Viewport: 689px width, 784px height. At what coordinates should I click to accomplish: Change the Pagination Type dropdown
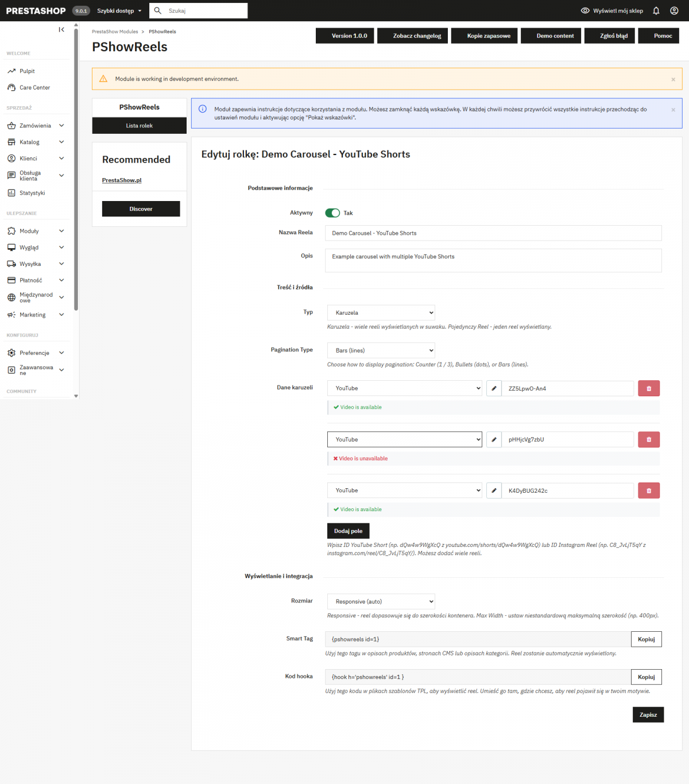(x=381, y=350)
